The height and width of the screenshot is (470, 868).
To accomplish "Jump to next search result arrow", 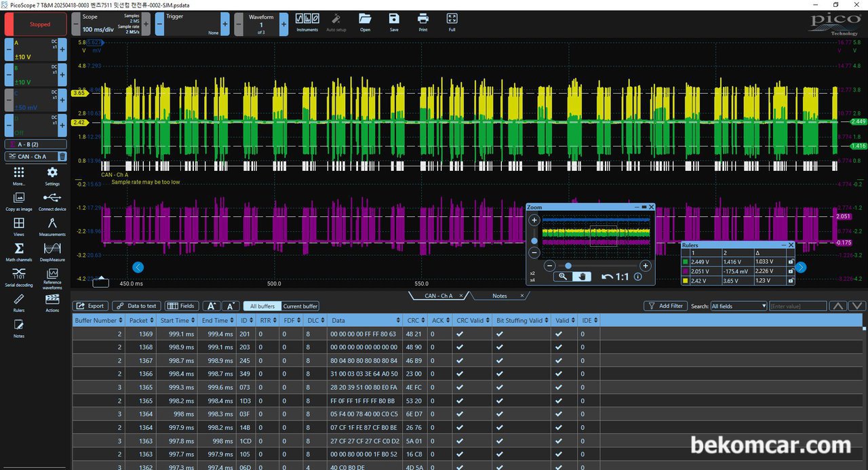I will click(857, 306).
